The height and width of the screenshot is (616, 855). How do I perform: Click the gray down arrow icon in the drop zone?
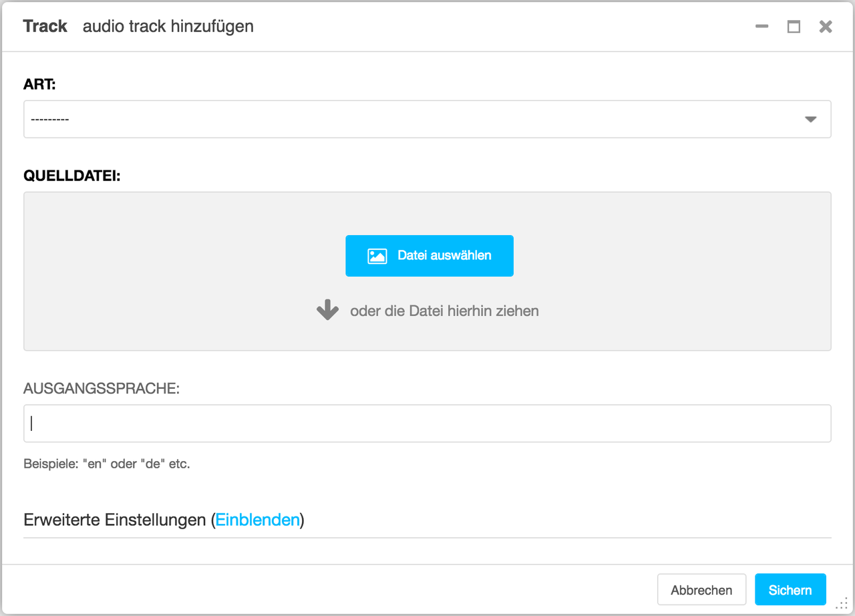coord(327,310)
